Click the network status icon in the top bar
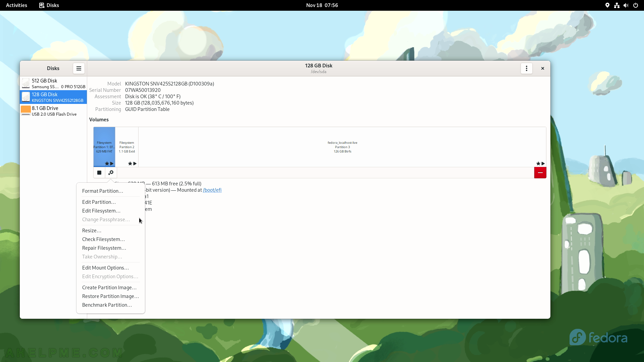644x362 pixels. click(x=617, y=5)
